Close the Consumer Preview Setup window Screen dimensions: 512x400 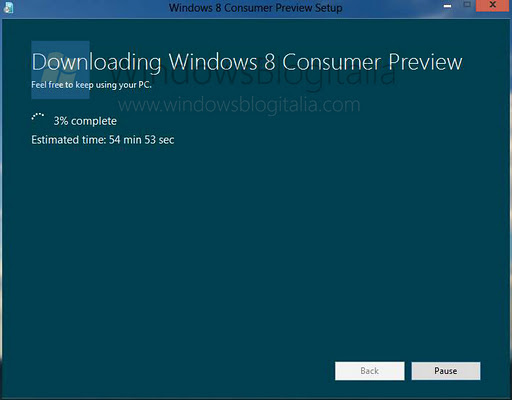tap(492, 5)
